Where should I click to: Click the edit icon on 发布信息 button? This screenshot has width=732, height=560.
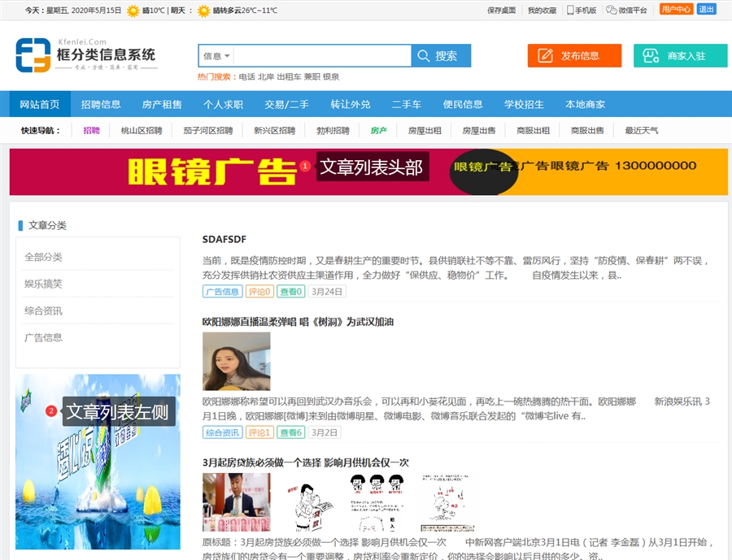544,56
